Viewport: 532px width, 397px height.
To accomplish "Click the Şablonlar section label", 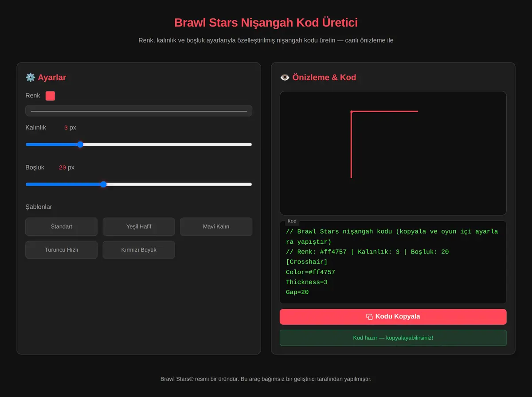I will click(x=39, y=207).
